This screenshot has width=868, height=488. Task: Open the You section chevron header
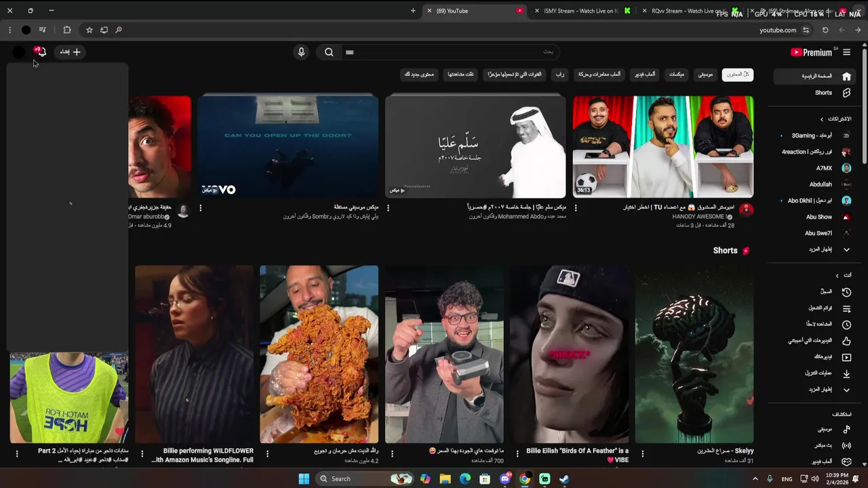point(843,275)
